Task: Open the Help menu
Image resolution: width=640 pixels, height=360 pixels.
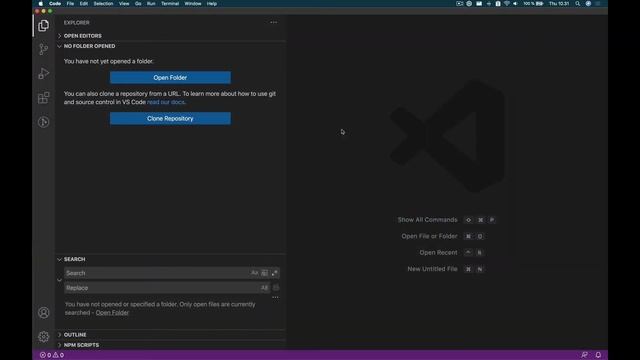Action: [x=212, y=4]
